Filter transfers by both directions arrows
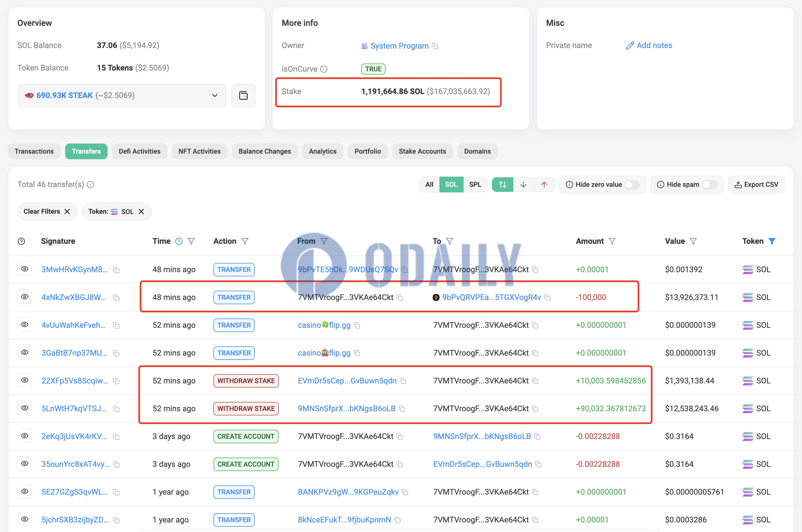802x532 pixels. point(503,185)
